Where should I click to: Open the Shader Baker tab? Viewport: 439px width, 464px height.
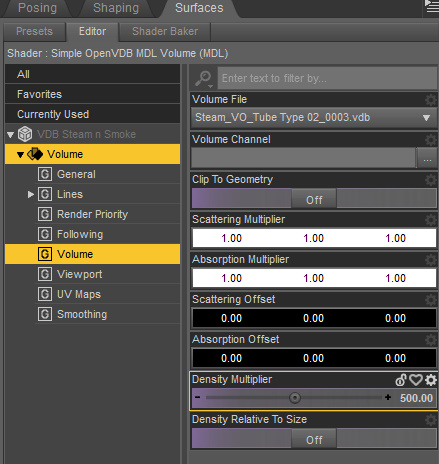165,31
